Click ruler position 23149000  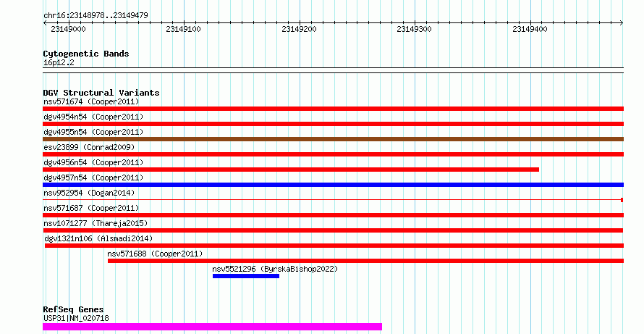(68, 29)
